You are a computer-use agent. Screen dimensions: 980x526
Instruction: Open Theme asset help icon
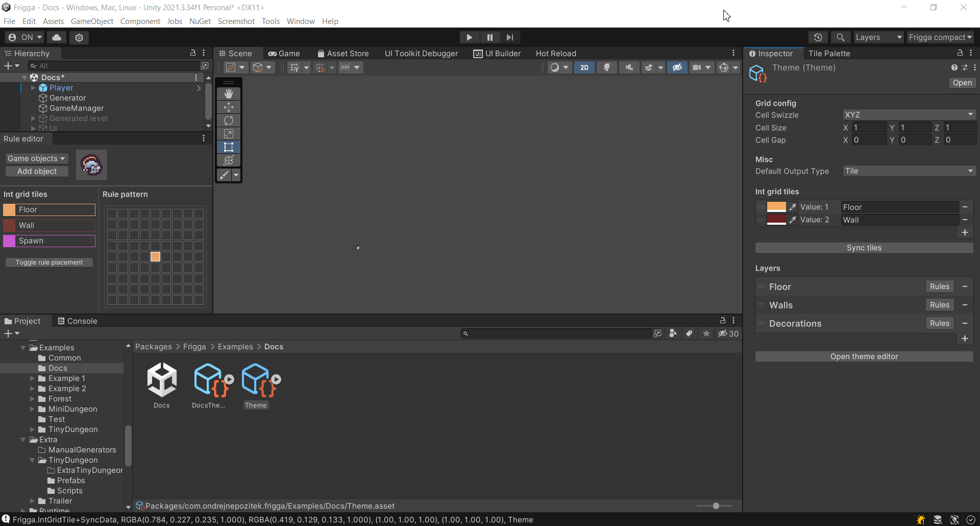954,67
